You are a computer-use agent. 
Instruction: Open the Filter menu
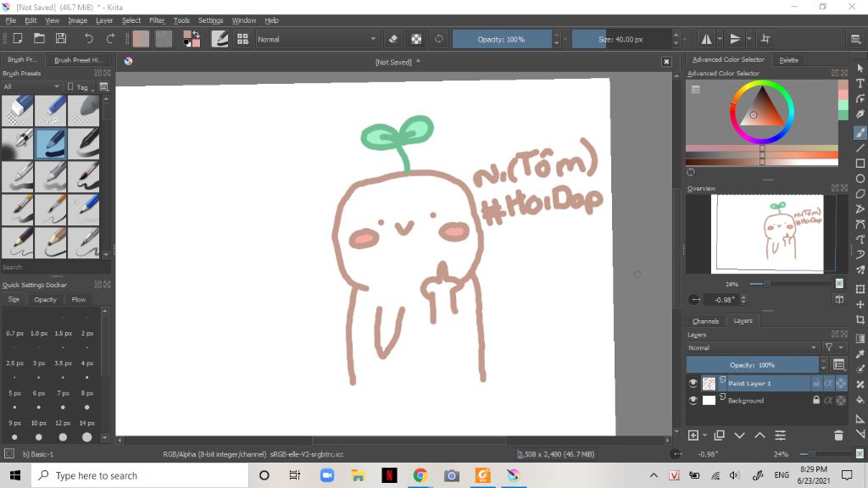(x=157, y=20)
